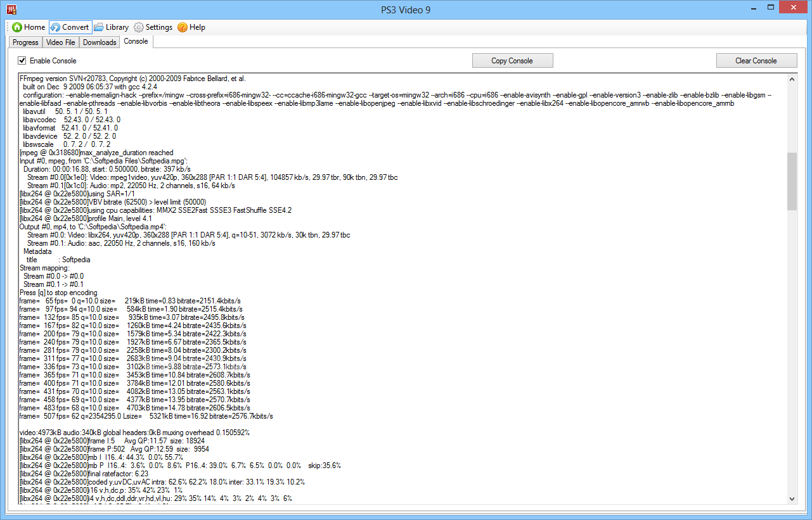Switch to the Downloads tab

[x=100, y=42]
